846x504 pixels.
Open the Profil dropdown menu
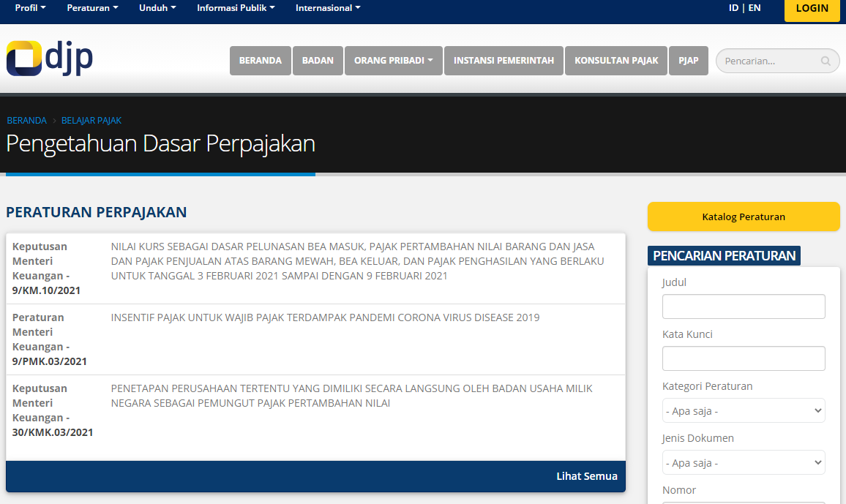30,8
